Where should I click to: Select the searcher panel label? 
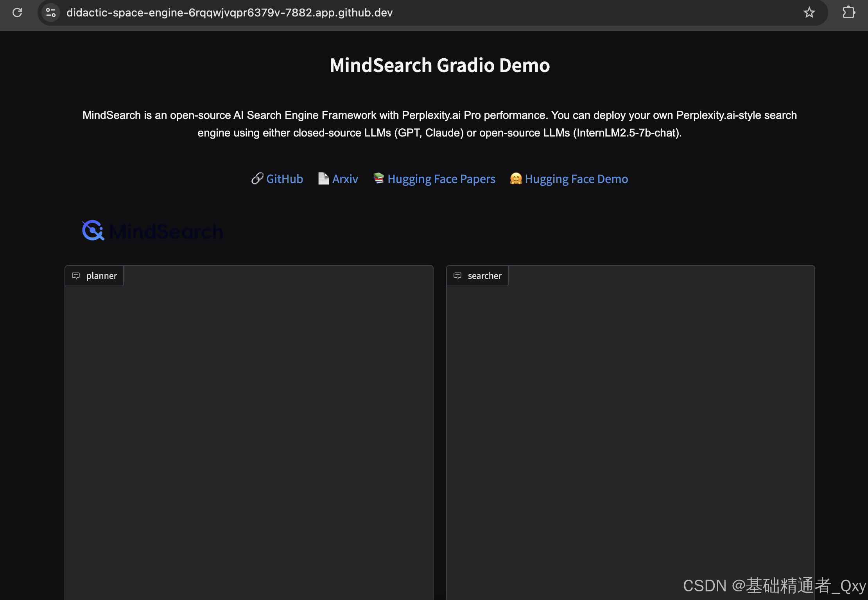click(484, 276)
